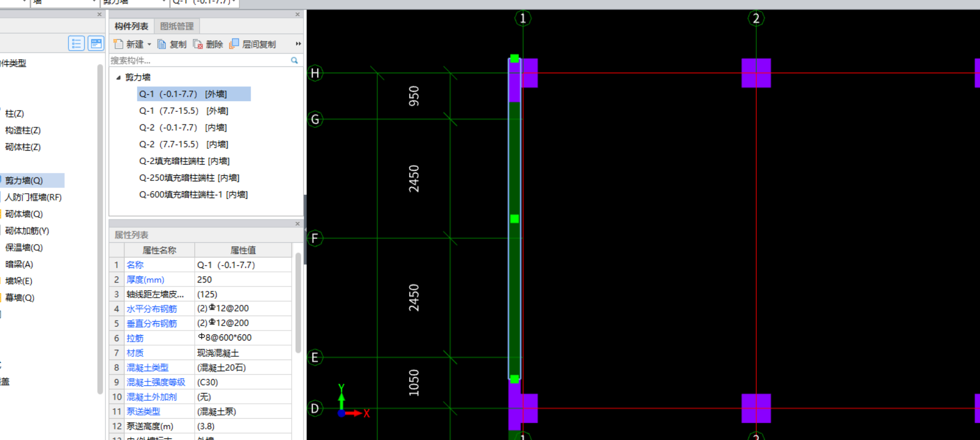Click the top axis bubble 1
Image resolution: width=980 pixels, height=440 pixels.
(523, 18)
